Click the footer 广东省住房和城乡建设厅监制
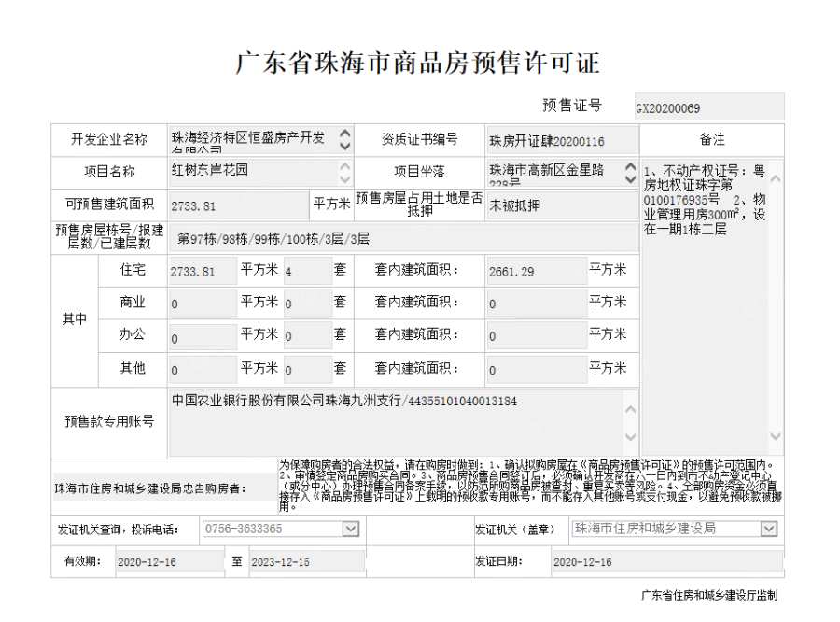 coord(709,595)
